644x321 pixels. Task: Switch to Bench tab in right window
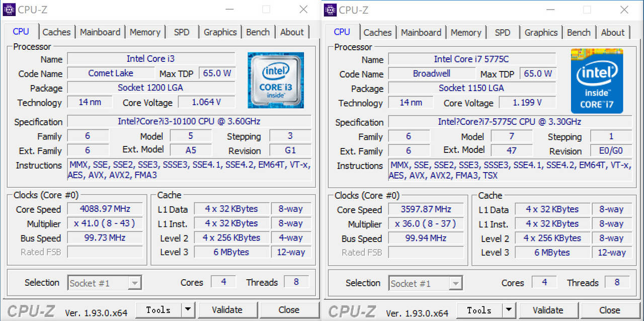coord(579,32)
